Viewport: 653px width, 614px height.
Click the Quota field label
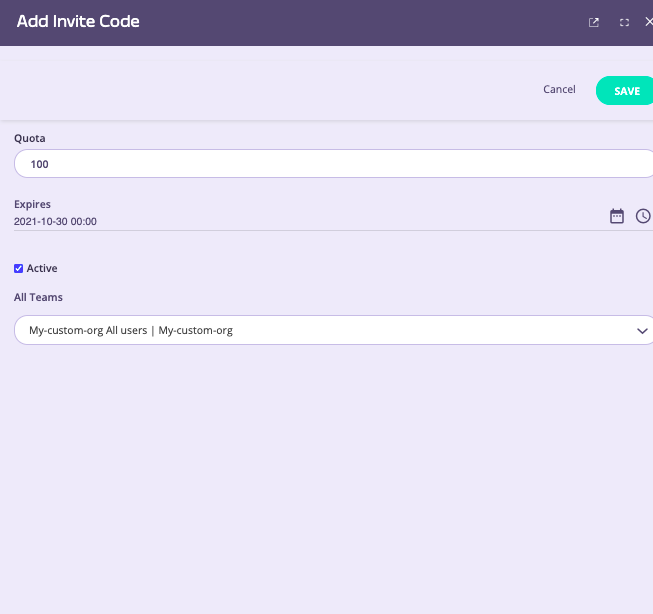pyautogui.click(x=30, y=138)
